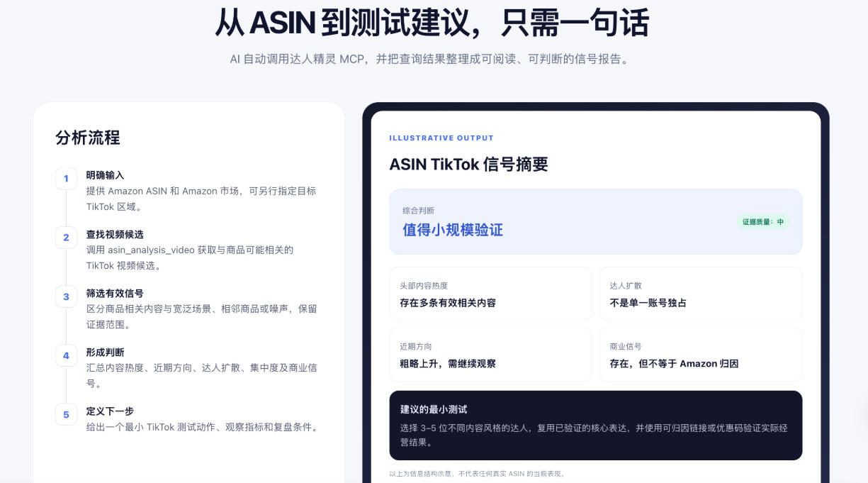
Task: Click the 给出一个最小 TikTok 测试动作 description
Action: 203,428
